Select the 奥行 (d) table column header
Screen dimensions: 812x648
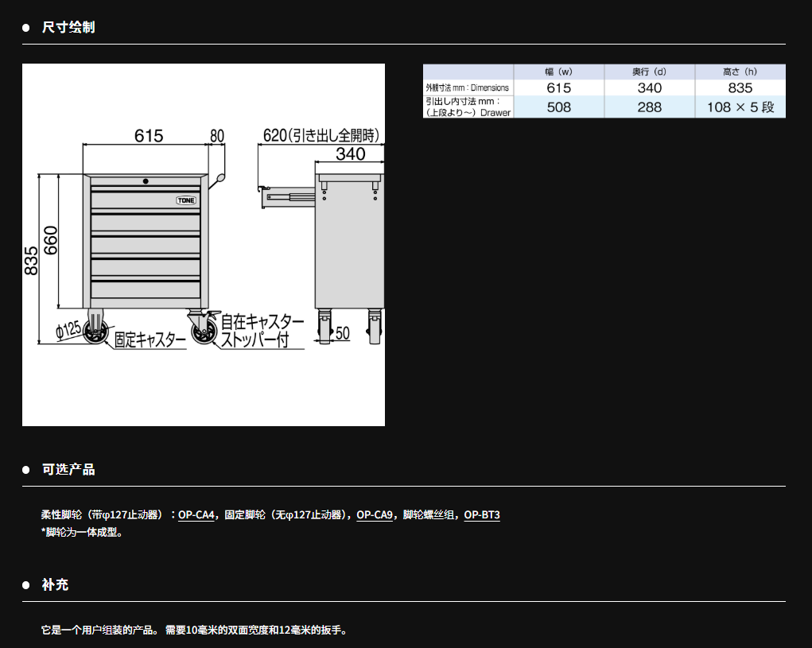point(649,72)
